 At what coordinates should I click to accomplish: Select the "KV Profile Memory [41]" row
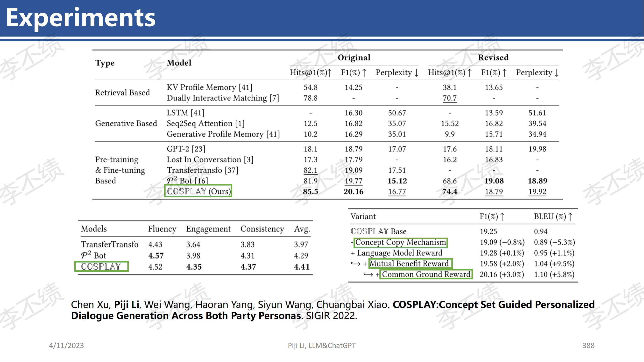point(327,87)
